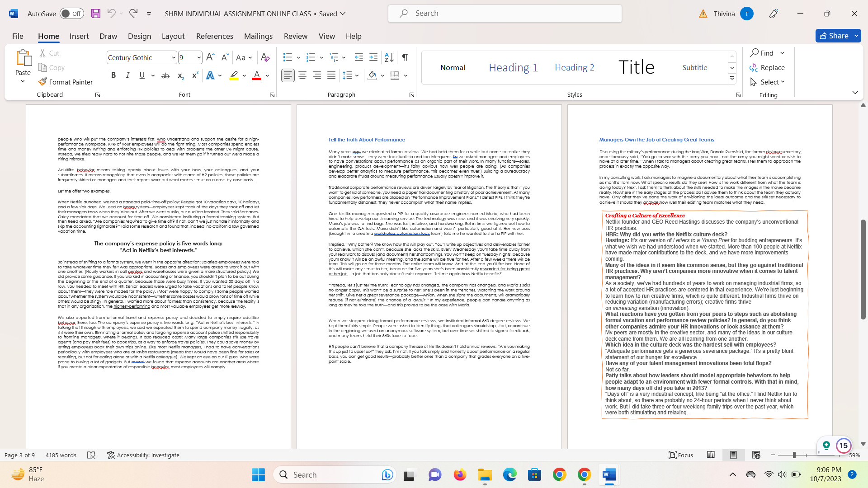
Task: Toggle Show/Hide paragraph marks
Action: pyautogui.click(x=405, y=57)
